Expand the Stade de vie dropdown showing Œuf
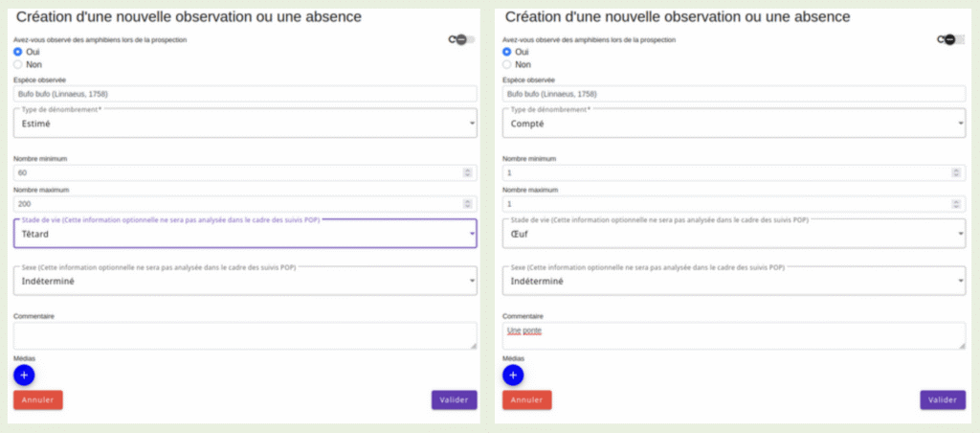980x433 pixels. 734,234
